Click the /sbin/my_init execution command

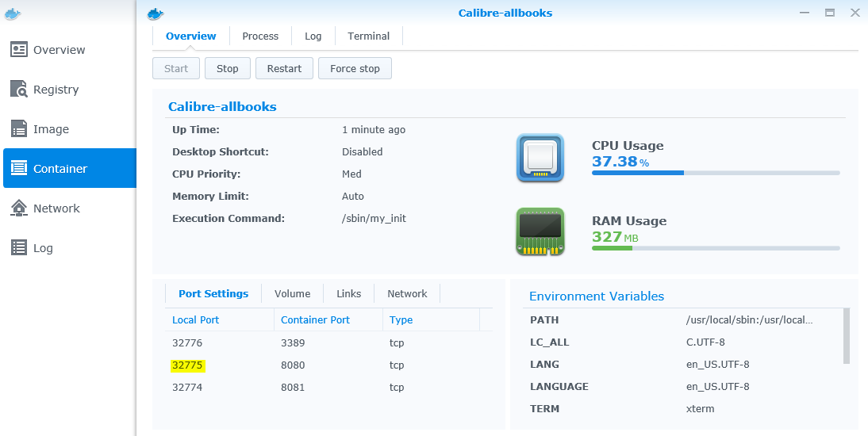point(374,219)
